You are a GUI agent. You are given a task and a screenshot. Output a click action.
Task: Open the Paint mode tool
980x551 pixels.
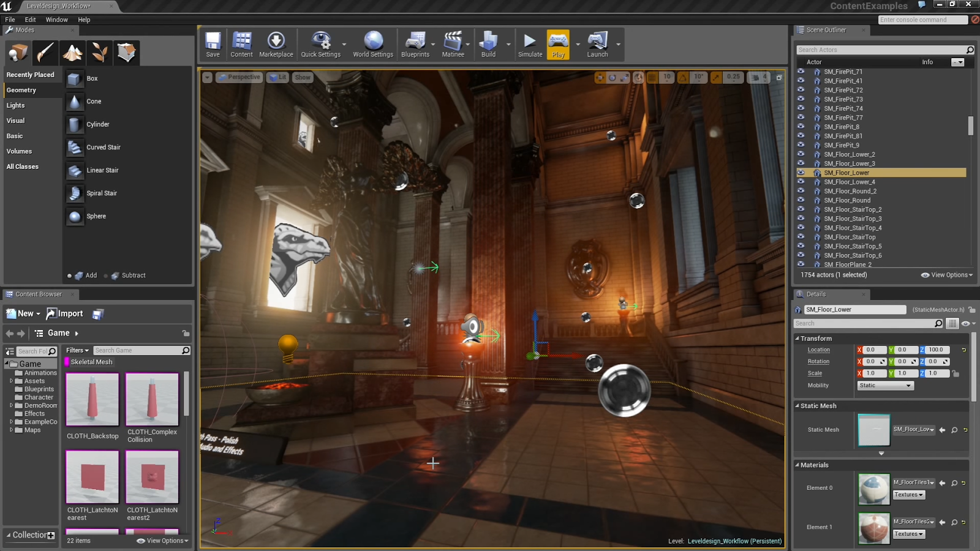pos(43,53)
